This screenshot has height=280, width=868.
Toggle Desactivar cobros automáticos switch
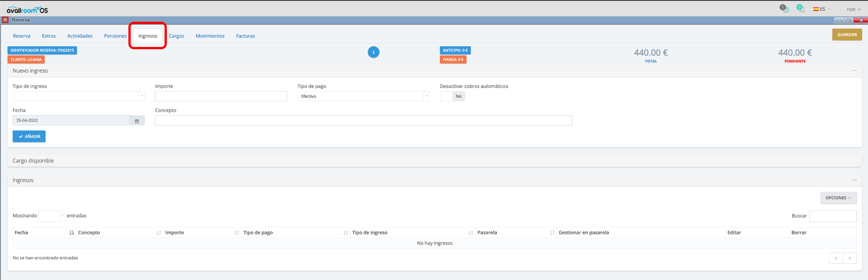[452, 96]
